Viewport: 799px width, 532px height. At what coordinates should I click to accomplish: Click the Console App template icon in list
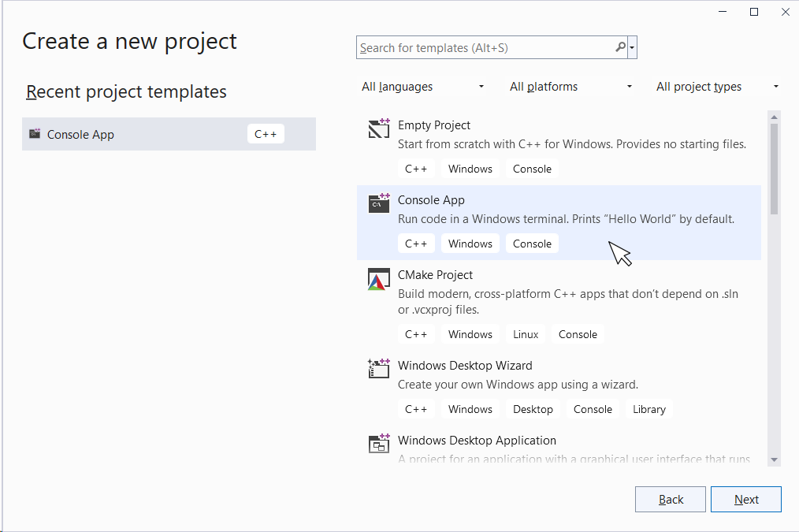(x=379, y=203)
